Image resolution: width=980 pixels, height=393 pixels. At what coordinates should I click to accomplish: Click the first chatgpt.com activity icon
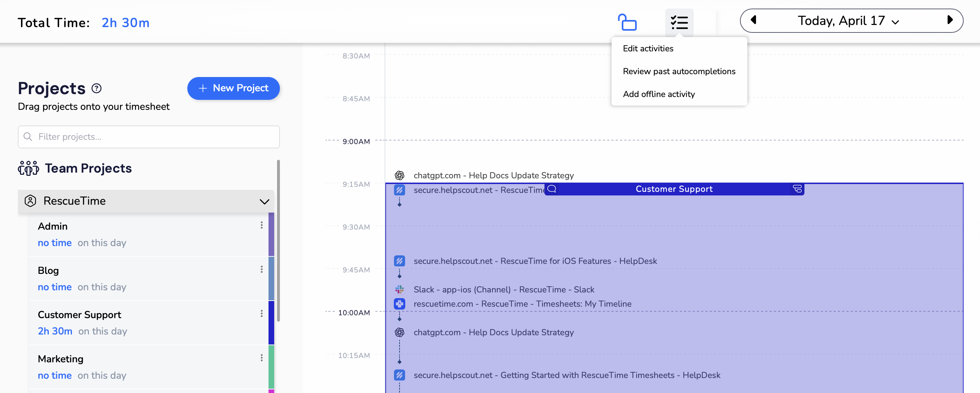tap(400, 175)
